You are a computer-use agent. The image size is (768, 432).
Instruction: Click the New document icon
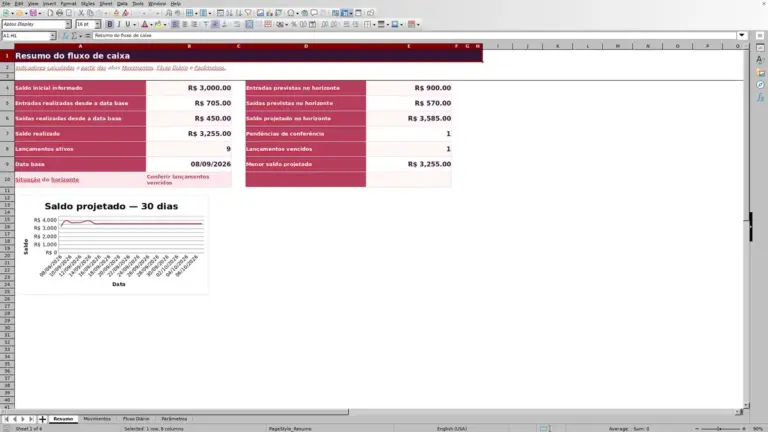[x=6, y=13]
